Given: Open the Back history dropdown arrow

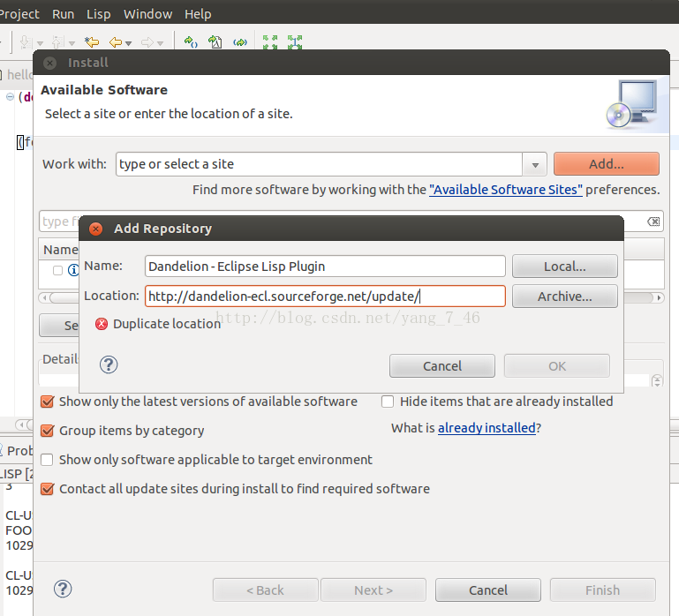Looking at the screenshot, I should (129, 43).
